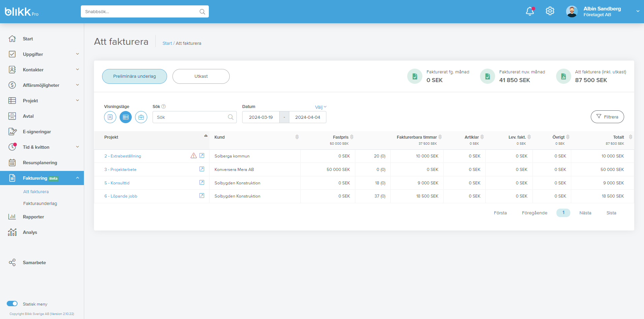Click the start date field 2024-03-19
Viewport: 644px width, 319px height.
point(261,117)
